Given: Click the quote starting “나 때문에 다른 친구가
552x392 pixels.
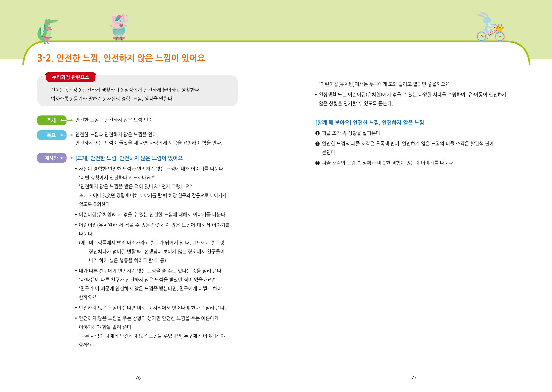Looking at the screenshot, I should click(147, 280).
